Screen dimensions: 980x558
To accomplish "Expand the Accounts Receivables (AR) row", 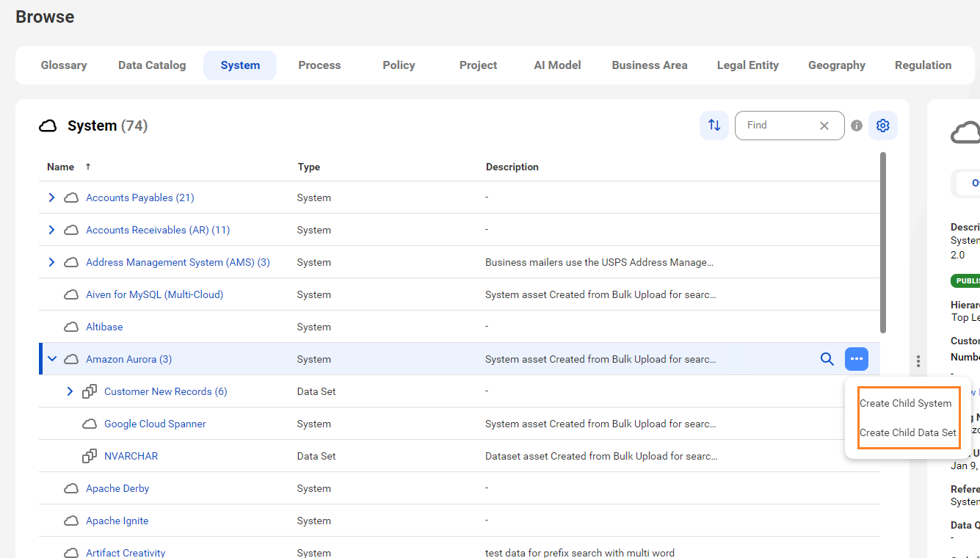I will tap(51, 230).
